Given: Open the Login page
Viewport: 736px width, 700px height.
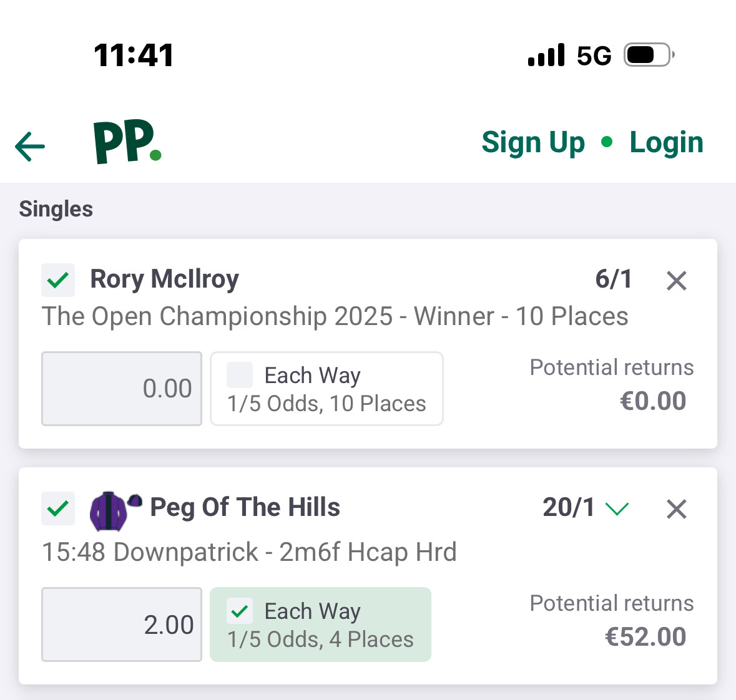Looking at the screenshot, I should click(x=666, y=143).
